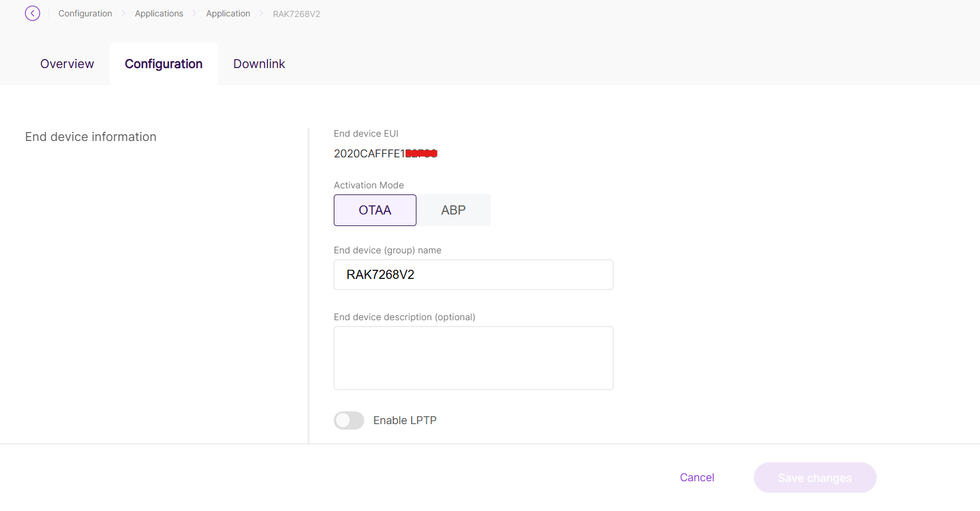Viewport: 980px width, 511px height.
Task: Focus the End device (group) name field
Action: pos(473,275)
